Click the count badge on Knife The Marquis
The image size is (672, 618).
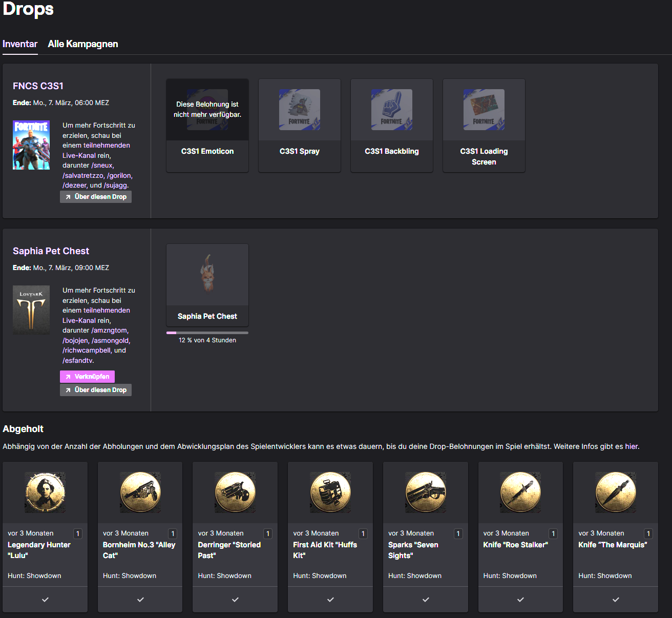(648, 533)
